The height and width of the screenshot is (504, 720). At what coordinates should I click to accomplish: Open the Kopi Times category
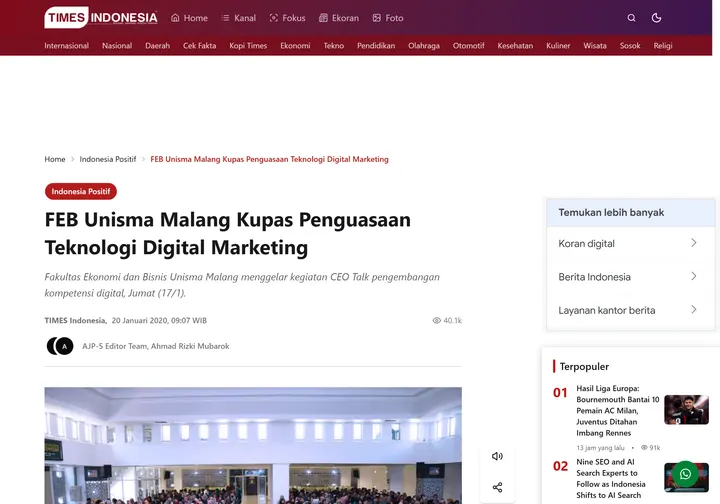[248, 45]
